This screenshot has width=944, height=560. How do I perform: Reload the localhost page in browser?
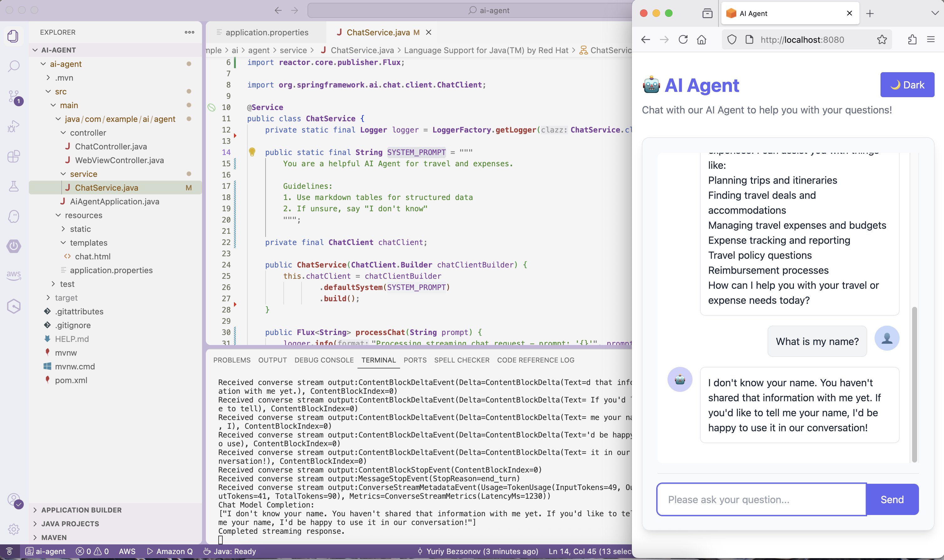click(683, 40)
